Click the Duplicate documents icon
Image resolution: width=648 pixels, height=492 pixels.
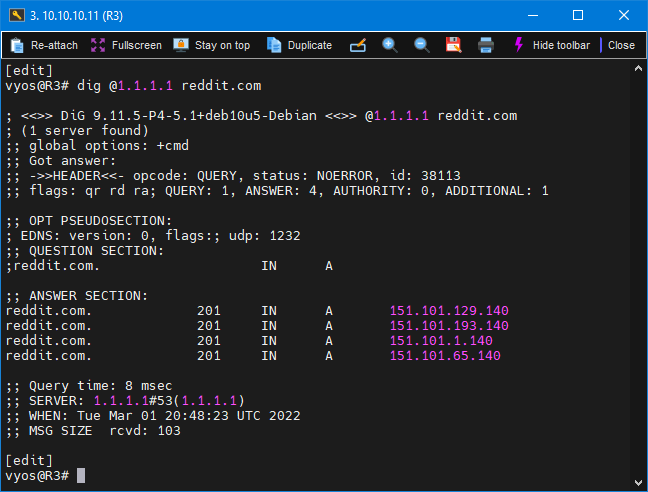274,45
